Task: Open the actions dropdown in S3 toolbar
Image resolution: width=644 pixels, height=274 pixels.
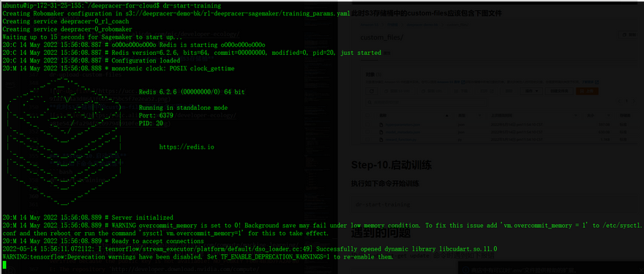Action: tap(531, 91)
